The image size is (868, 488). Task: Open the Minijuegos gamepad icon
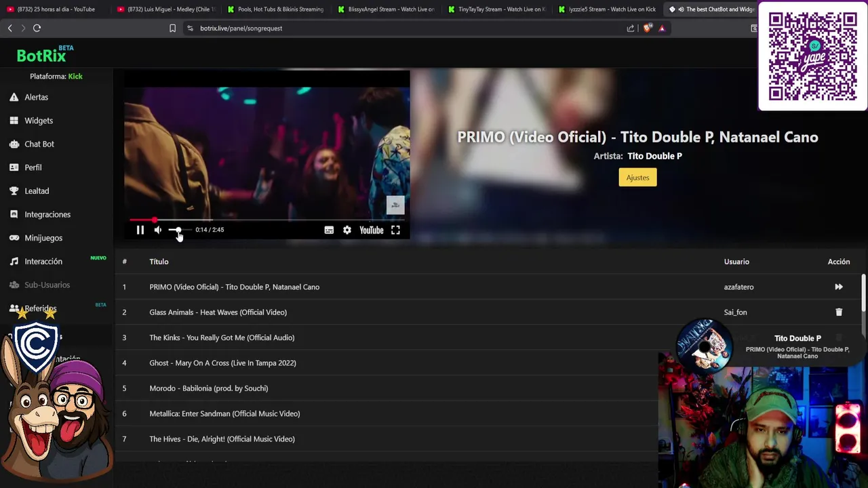coord(14,238)
